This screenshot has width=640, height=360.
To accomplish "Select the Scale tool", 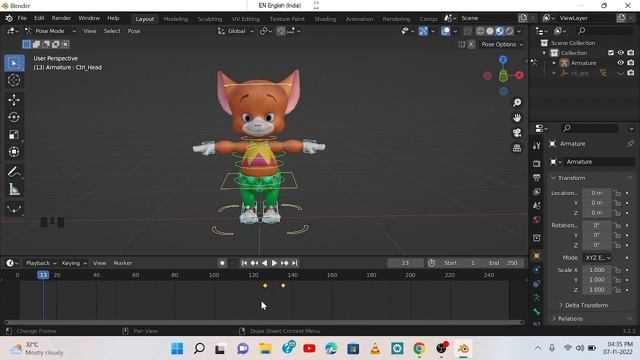I will (14, 135).
